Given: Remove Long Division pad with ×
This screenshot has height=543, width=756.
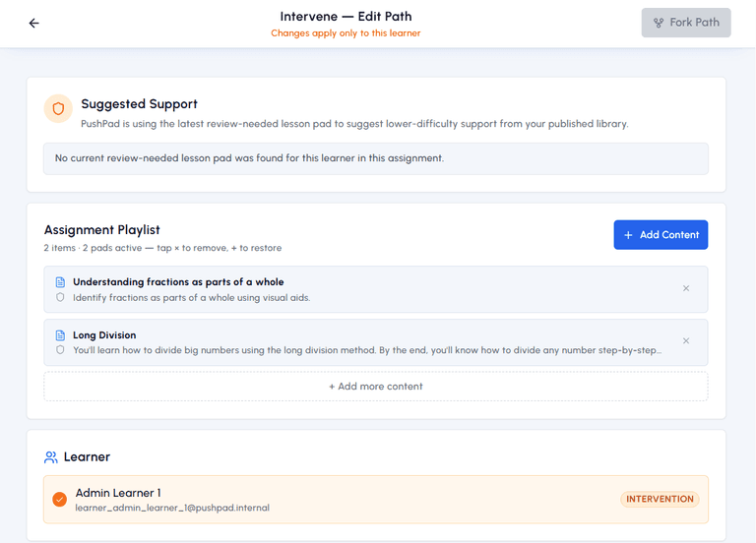Looking at the screenshot, I should tap(685, 340).
